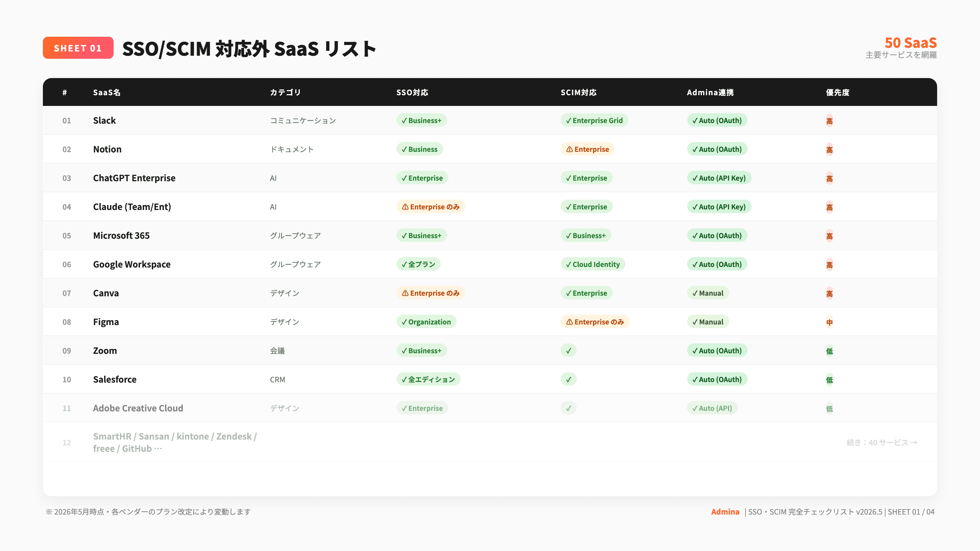Click Adobe's Auto (API) badge
Screen dimensions: 980x551
[x=712, y=408]
